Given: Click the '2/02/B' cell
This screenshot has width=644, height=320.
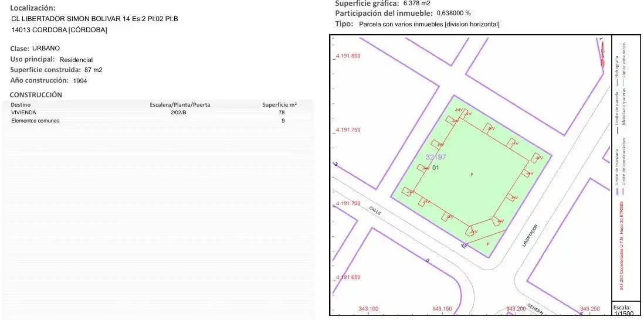Looking at the screenshot, I should pyautogui.click(x=178, y=113).
